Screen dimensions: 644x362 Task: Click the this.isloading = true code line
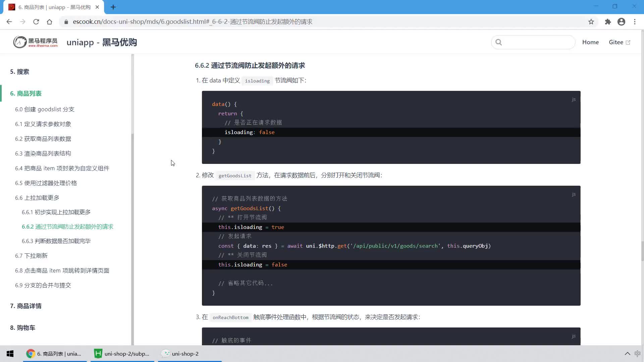pyautogui.click(x=391, y=227)
